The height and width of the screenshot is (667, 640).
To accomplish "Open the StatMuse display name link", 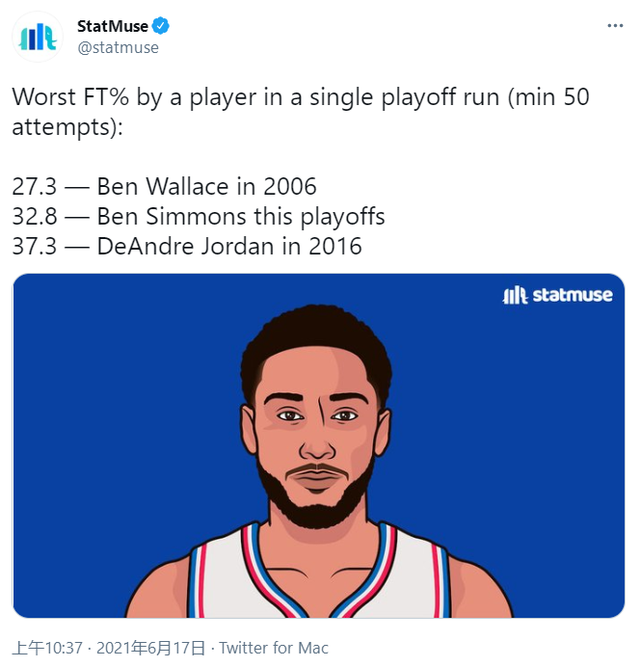I will coord(111,26).
